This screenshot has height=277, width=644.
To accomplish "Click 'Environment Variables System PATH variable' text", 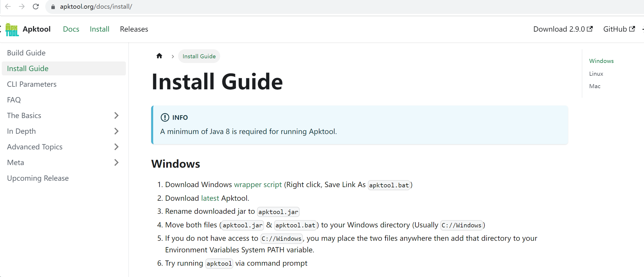I will 240,250.
